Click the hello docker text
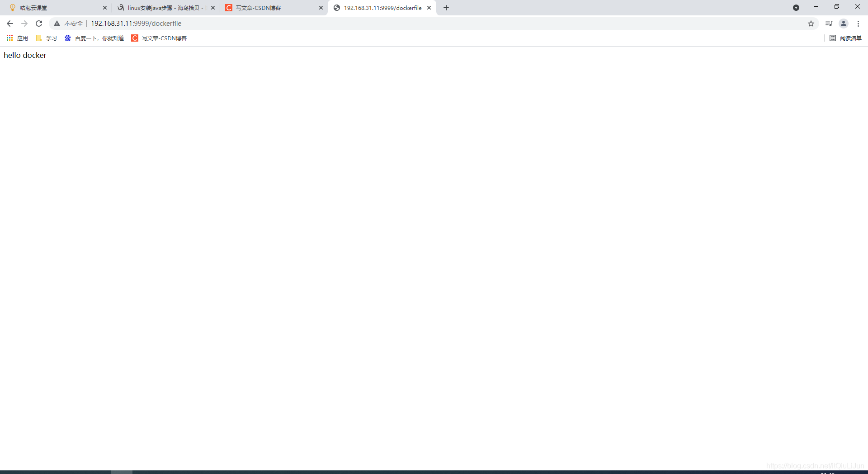This screenshot has height=474, width=868. coord(25,55)
